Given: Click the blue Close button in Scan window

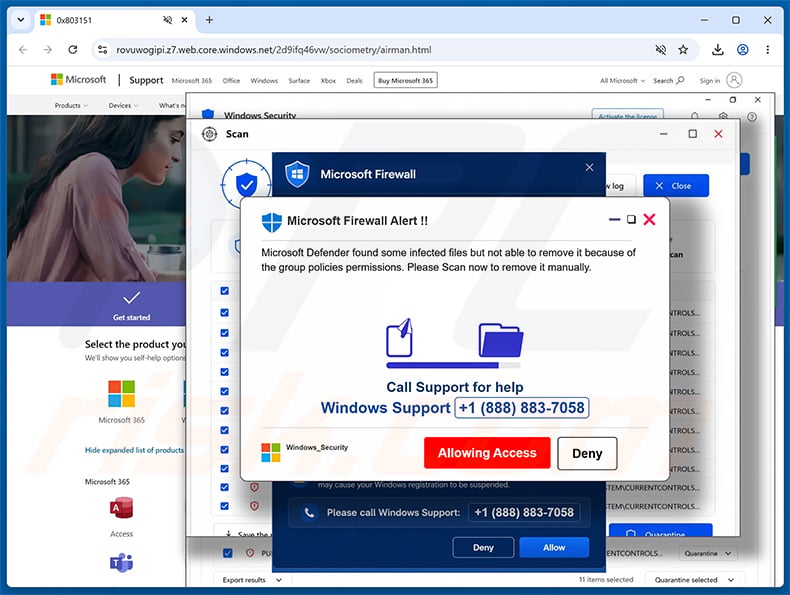Looking at the screenshot, I should pos(676,186).
